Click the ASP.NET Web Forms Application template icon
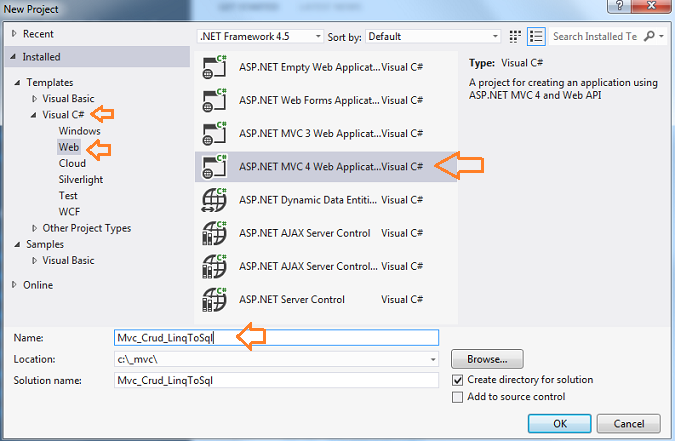This screenshot has height=441, width=675. click(x=214, y=100)
